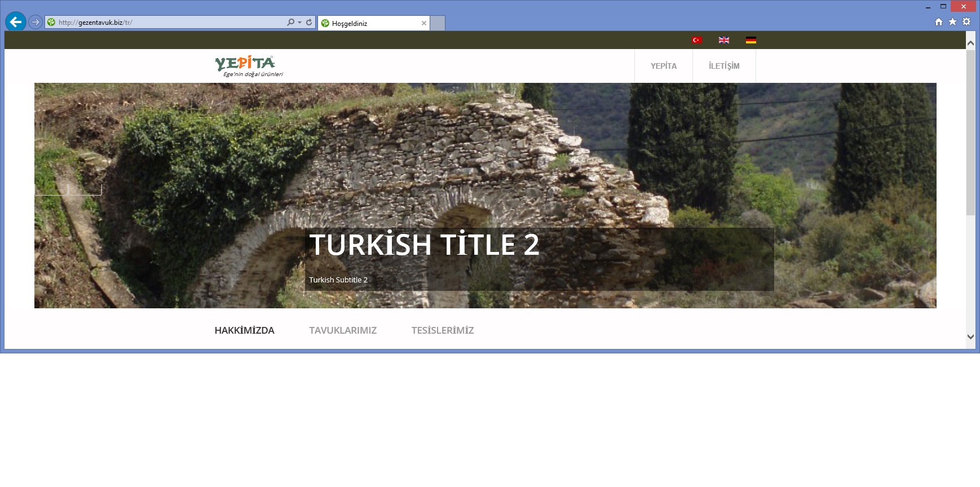Image resolution: width=980 pixels, height=487 pixels.
Task: Select the Hoşgeldiniz browser tab
Action: click(x=373, y=23)
